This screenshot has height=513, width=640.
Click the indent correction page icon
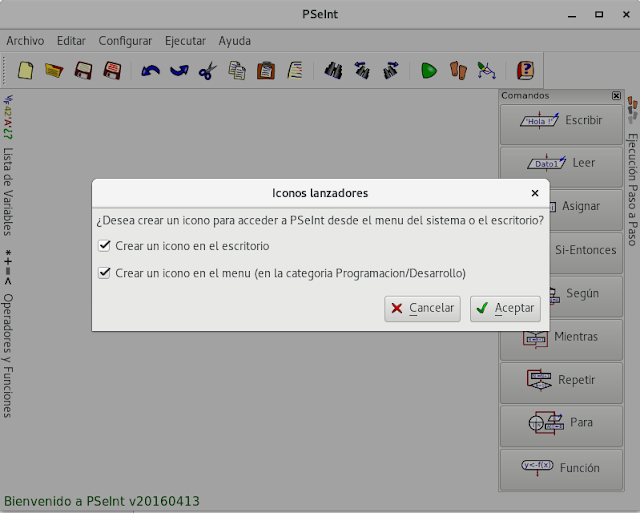pos(295,71)
